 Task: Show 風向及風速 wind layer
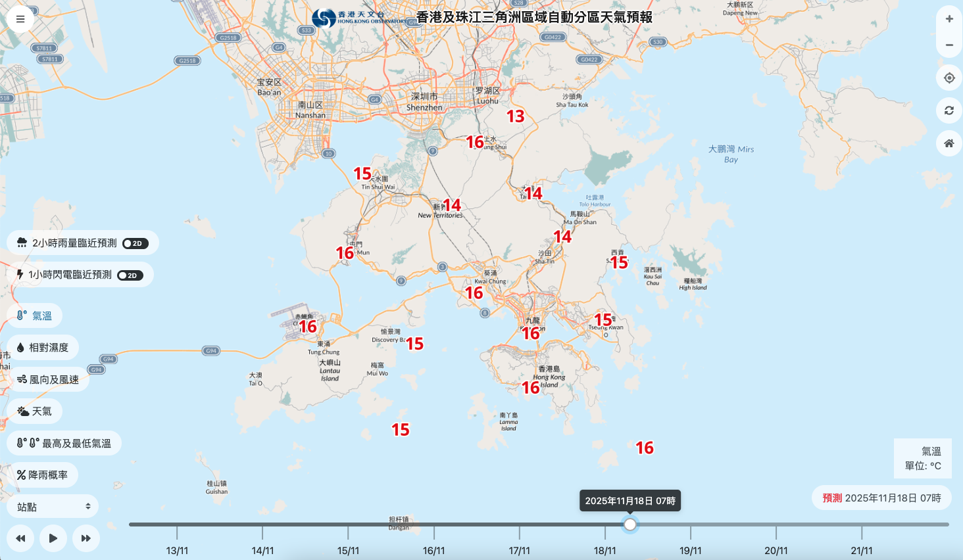[48, 380]
